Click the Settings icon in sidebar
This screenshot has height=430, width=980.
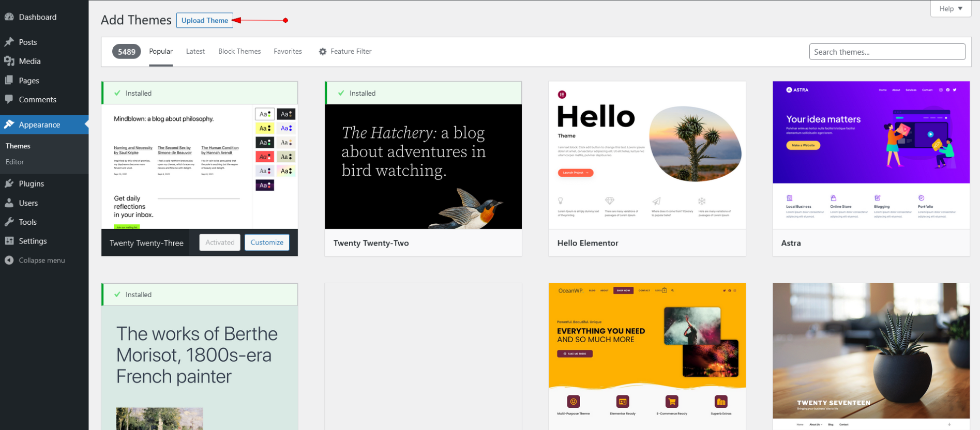(9, 241)
